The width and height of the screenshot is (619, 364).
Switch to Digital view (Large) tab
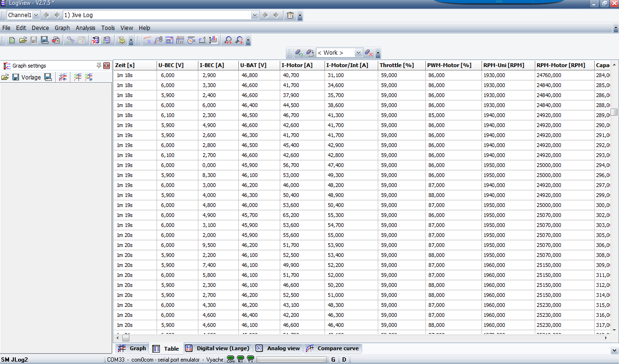point(217,348)
